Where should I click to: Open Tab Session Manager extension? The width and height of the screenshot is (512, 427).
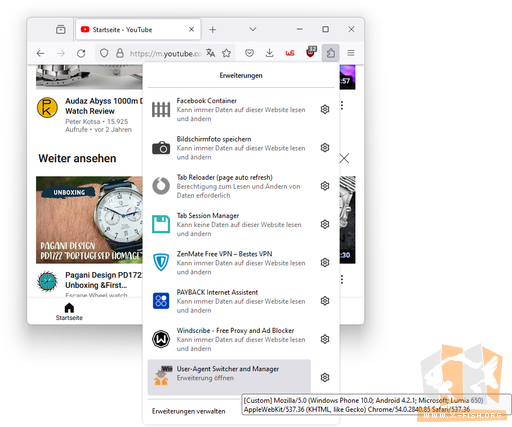pos(229,225)
